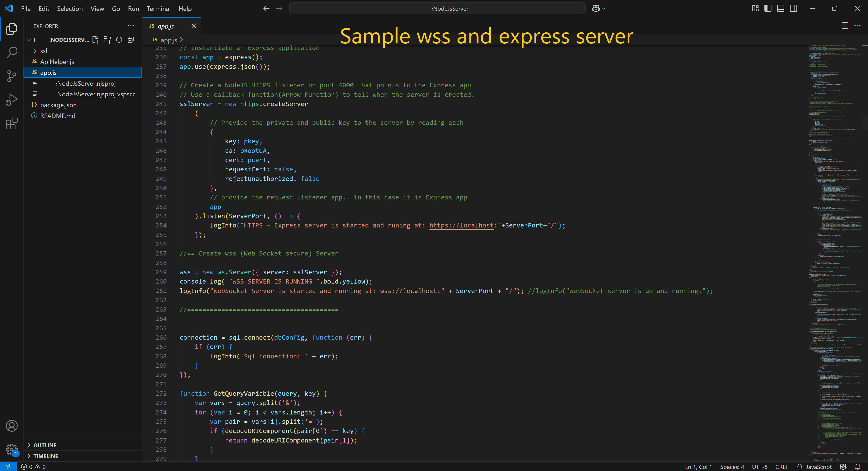Open the Source Control view icon
The height and width of the screenshot is (471, 868).
point(12,76)
